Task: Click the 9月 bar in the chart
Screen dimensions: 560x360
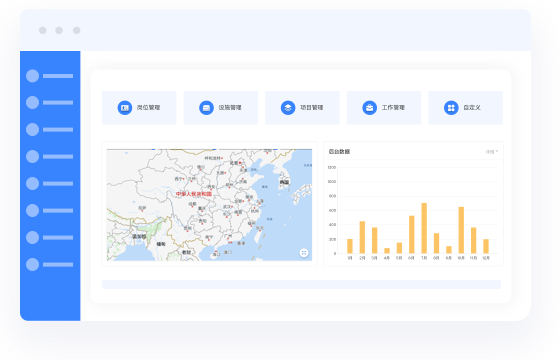Action: pos(449,250)
